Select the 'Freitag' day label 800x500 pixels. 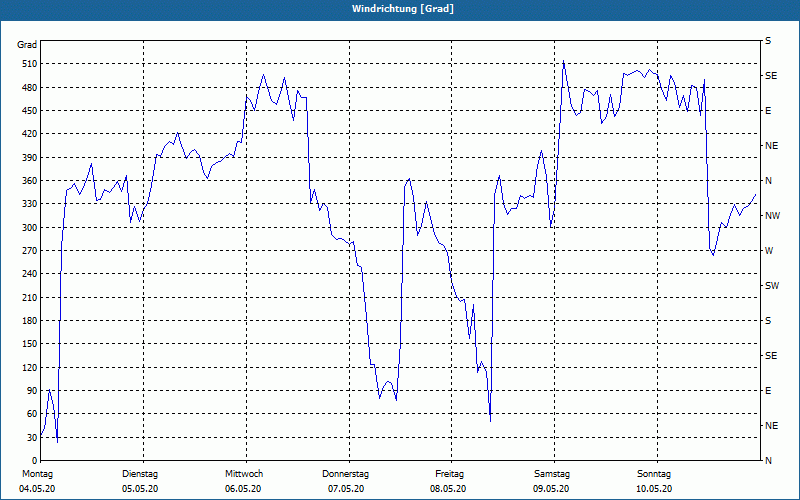coord(449,474)
